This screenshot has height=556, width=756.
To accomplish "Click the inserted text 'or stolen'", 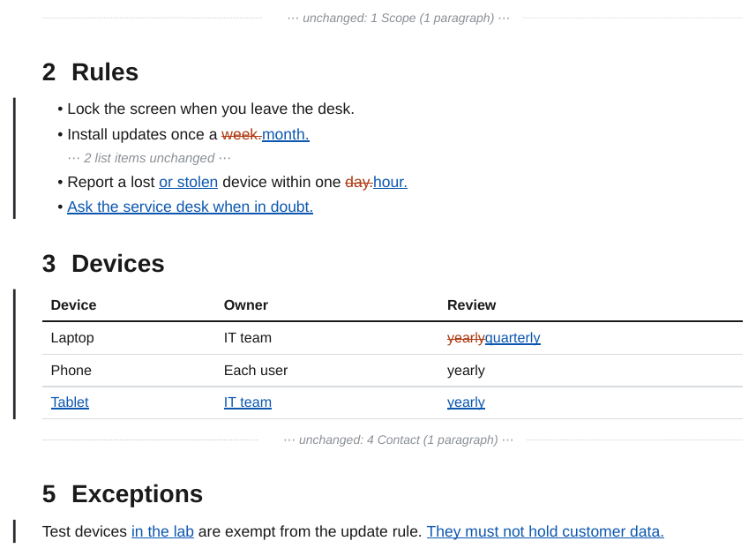I will [x=189, y=182].
